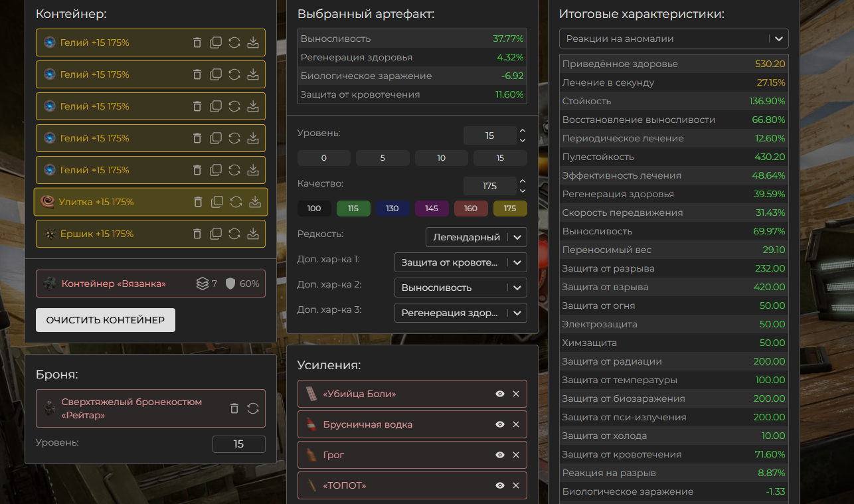
Task: Select level preset 10
Action: pyautogui.click(x=442, y=158)
